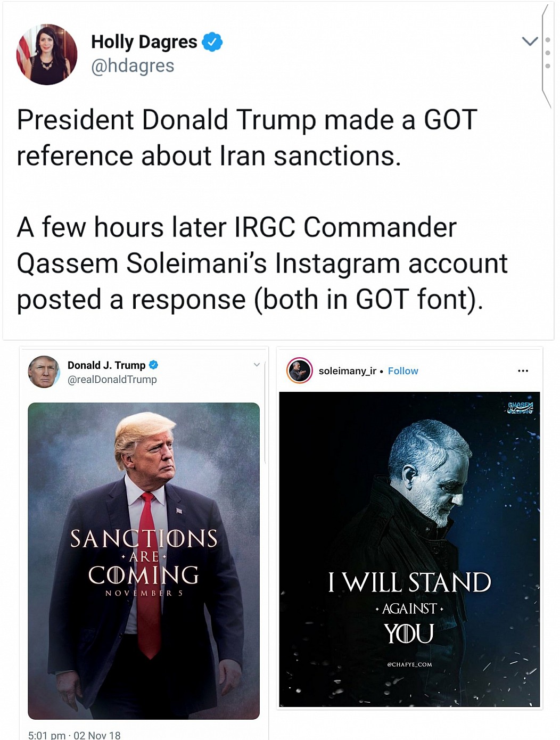Open the Holly Dagres display name link

click(x=144, y=42)
